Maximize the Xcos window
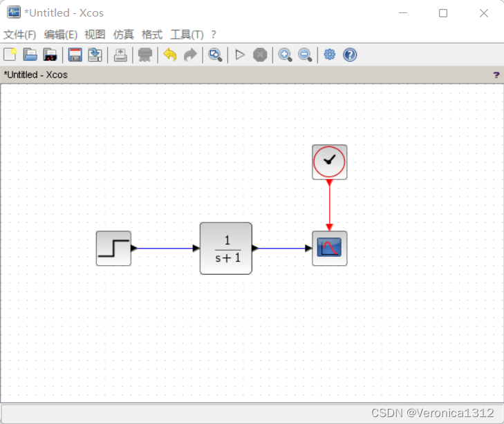The image size is (504, 424). point(443,13)
